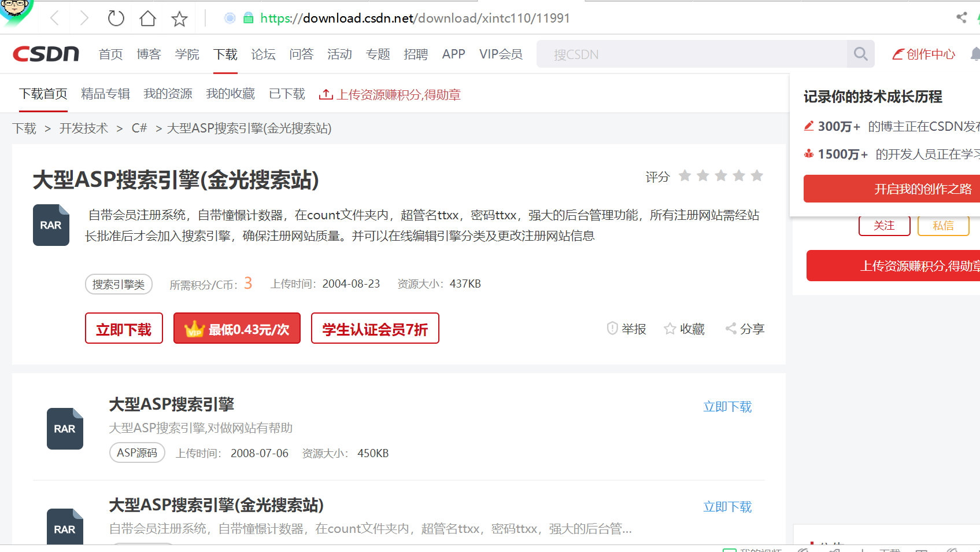This screenshot has width=980, height=552.
Task: Click the 分享 share icon
Action: click(730, 329)
